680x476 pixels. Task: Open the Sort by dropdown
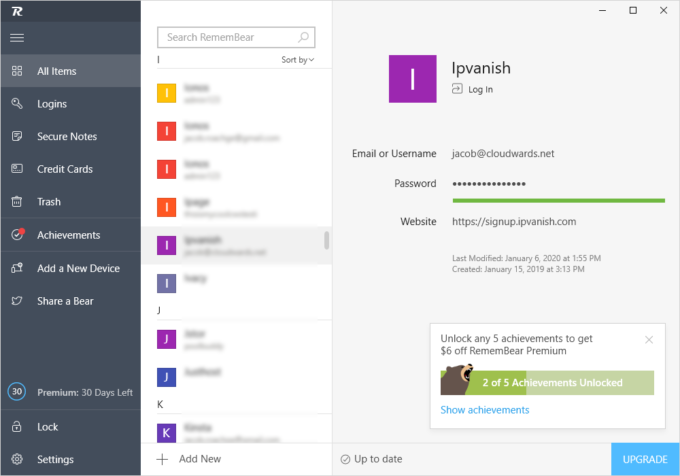pyautogui.click(x=298, y=60)
